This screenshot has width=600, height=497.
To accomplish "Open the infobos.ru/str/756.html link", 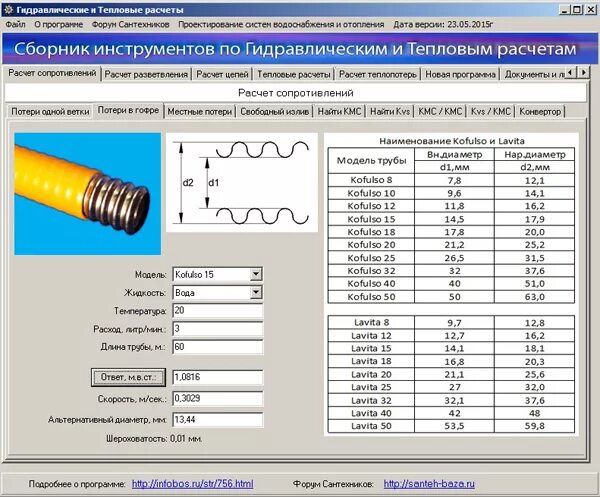I will pyautogui.click(x=192, y=484).
